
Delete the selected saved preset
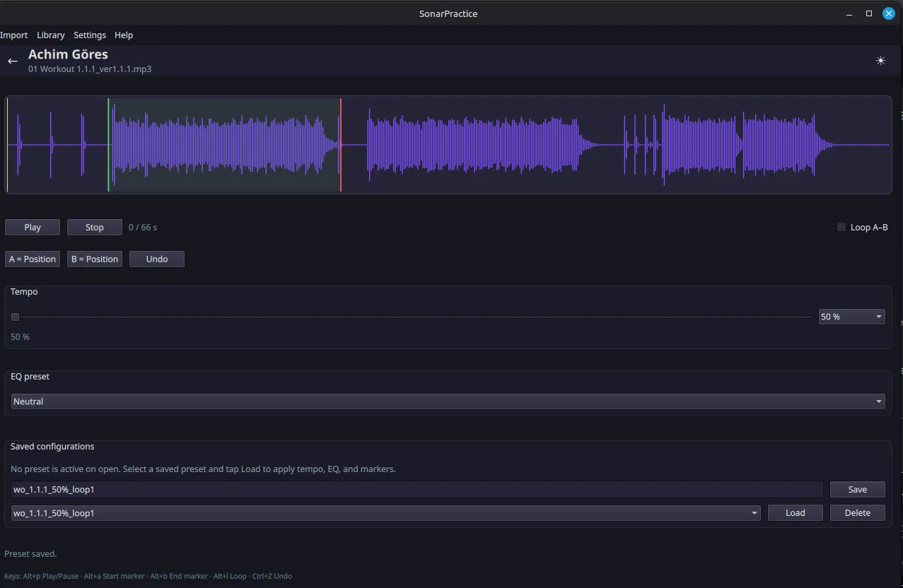click(858, 513)
